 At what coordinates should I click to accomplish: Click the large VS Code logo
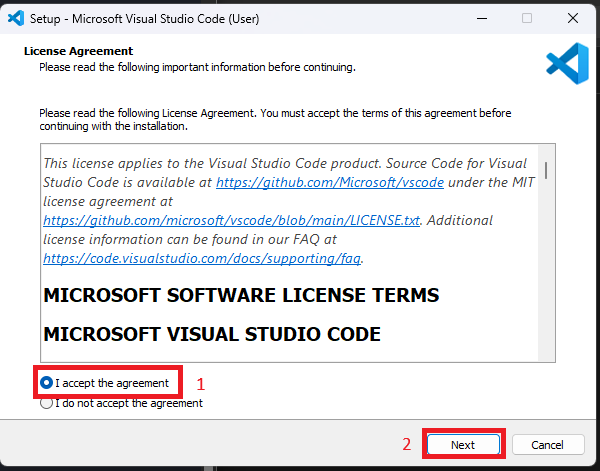(567, 64)
